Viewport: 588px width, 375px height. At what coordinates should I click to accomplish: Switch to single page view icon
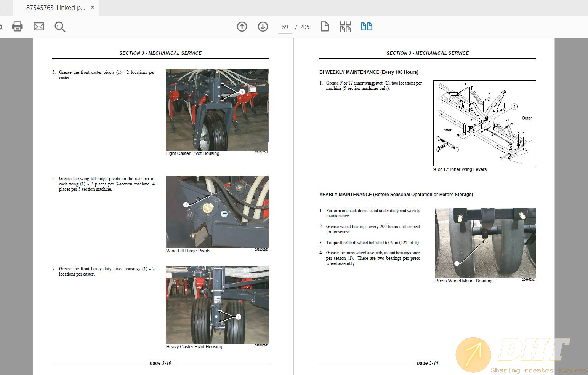pos(325,26)
